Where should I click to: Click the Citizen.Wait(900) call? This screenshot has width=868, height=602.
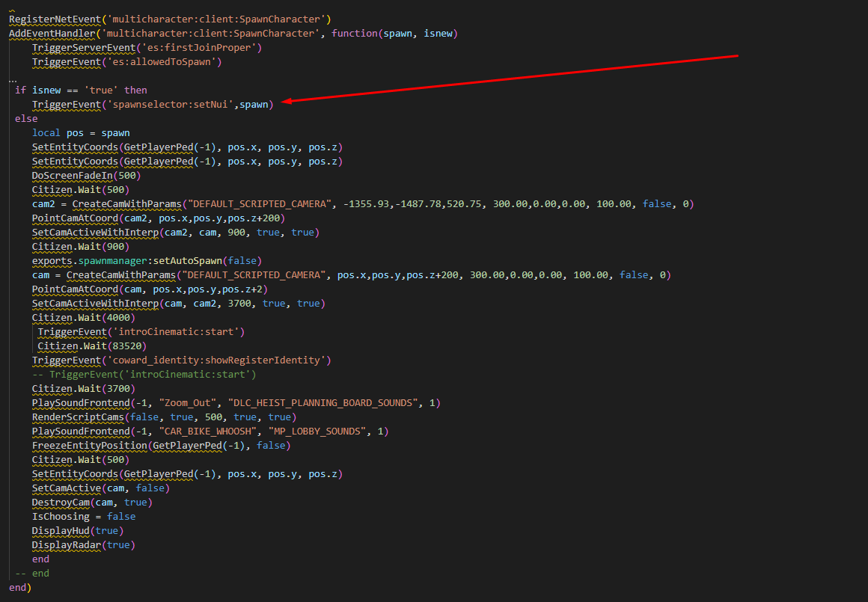81,247
